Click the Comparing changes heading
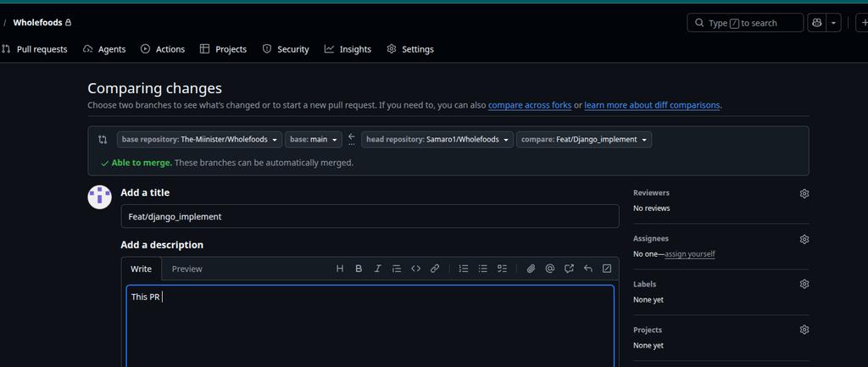 154,88
